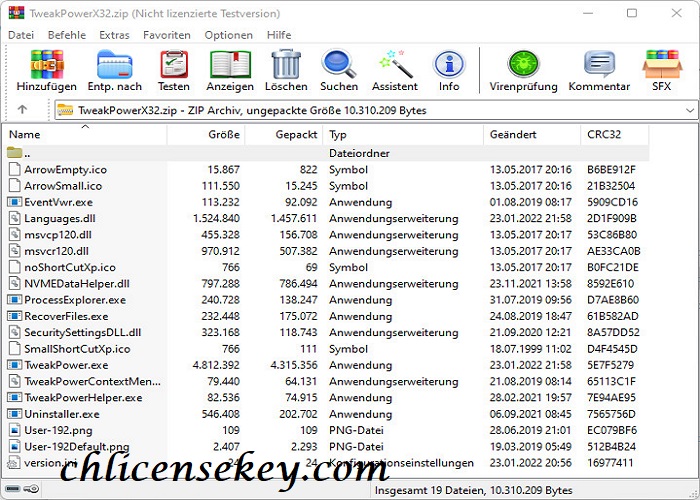Screen dimensions: 700x500
Task: Click the EventVwr.exe file icon
Action: pos(14,202)
